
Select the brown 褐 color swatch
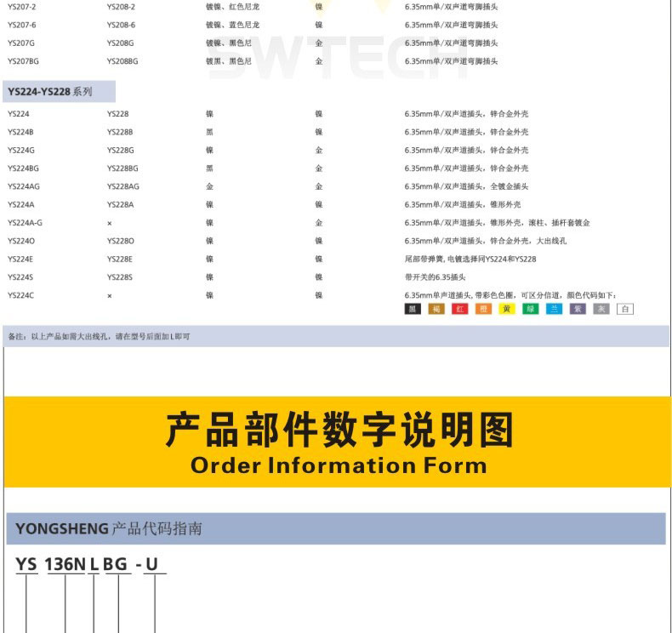tap(436, 309)
